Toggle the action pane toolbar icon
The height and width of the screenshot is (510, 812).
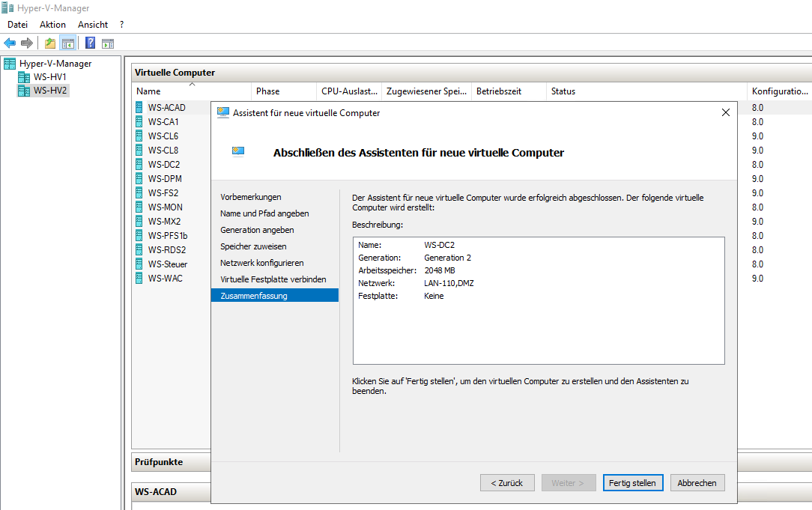pyautogui.click(x=108, y=43)
